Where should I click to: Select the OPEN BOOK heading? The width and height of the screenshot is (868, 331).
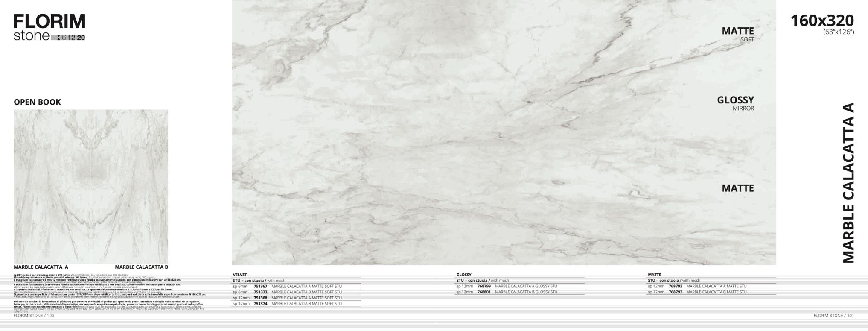(37, 102)
